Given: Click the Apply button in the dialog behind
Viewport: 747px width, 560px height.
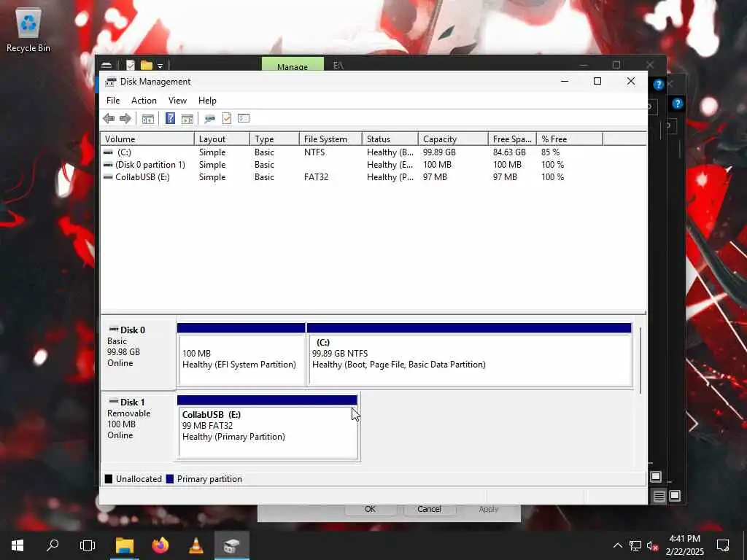Looking at the screenshot, I should pyautogui.click(x=488, y=509).
